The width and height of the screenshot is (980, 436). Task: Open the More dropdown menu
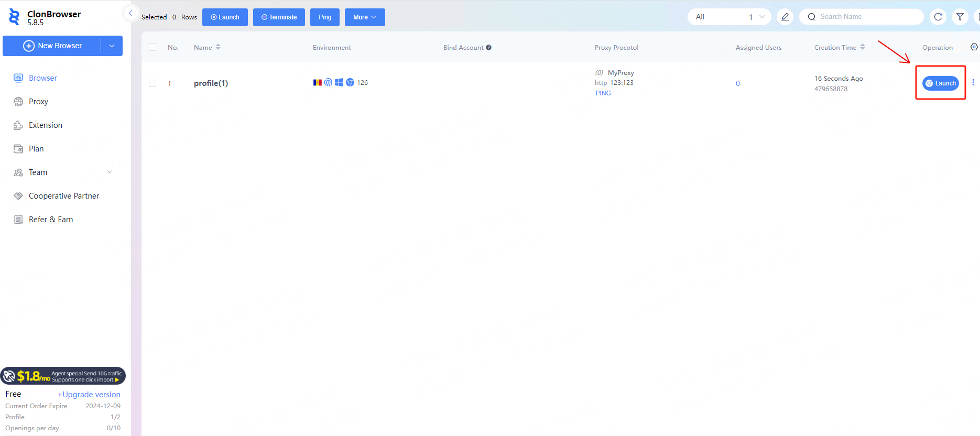coord(365,17)
